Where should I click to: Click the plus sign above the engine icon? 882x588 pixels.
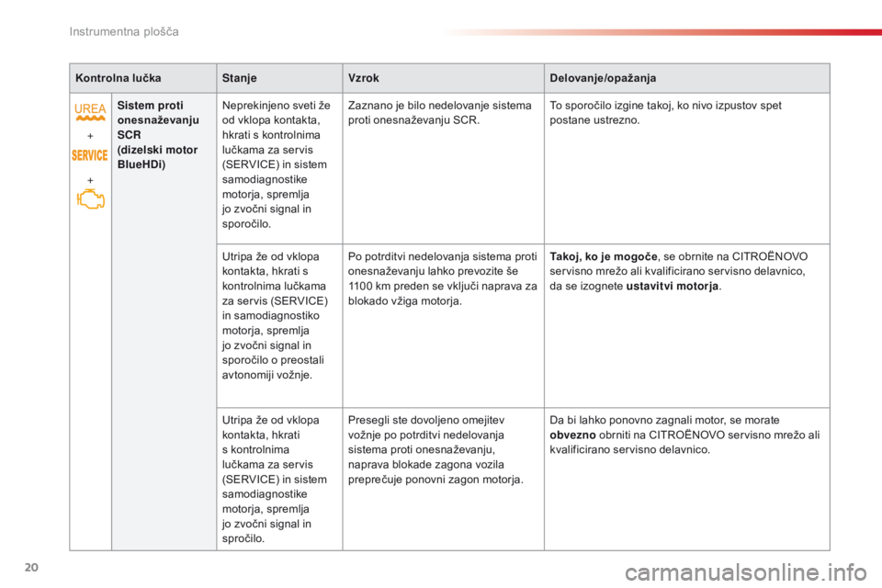coord(90,176)
